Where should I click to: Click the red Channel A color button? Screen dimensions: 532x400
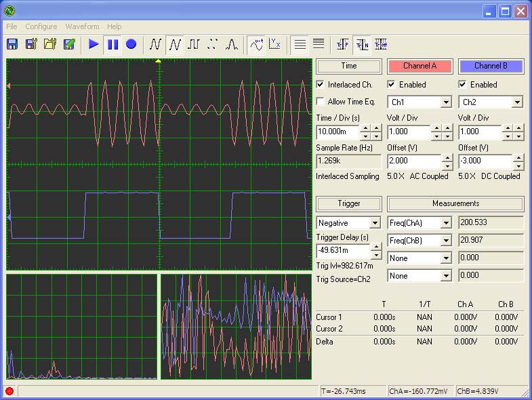click(x=420, y=66)
